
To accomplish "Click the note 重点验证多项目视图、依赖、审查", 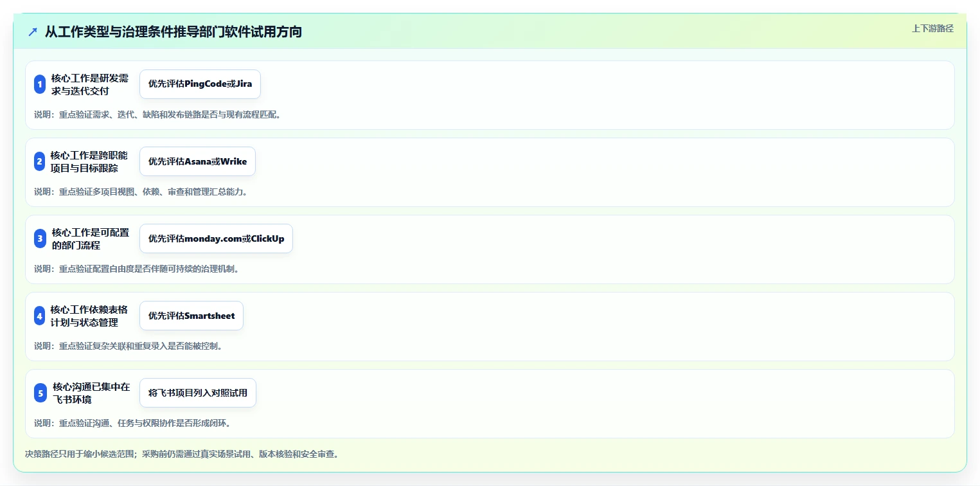I will pos(141,192).
